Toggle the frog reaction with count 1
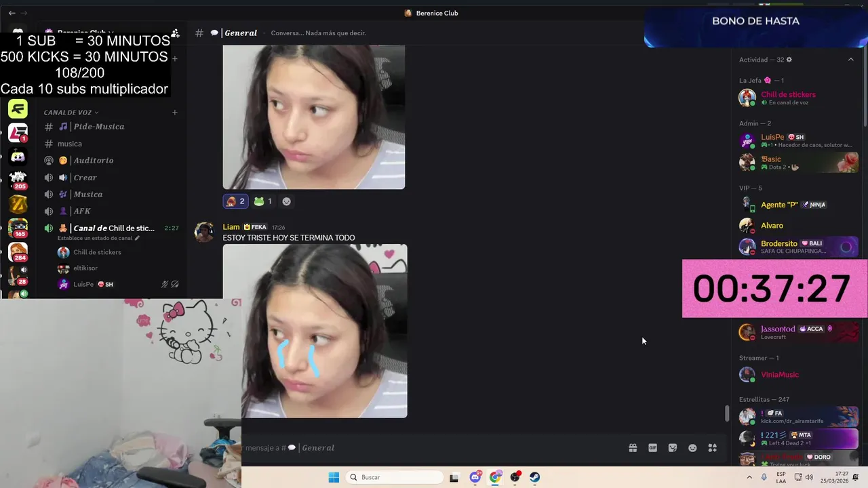This screenshot has height=488, width=868. click(262, 201)
